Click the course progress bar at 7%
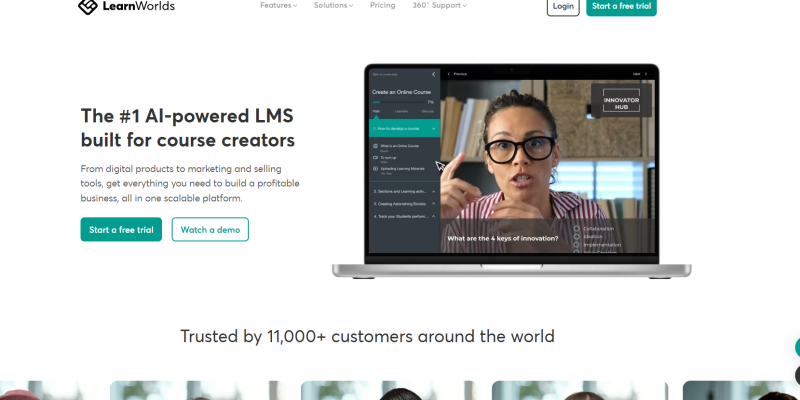This screenshot has height=400, width=800. [x=398, y=102]
